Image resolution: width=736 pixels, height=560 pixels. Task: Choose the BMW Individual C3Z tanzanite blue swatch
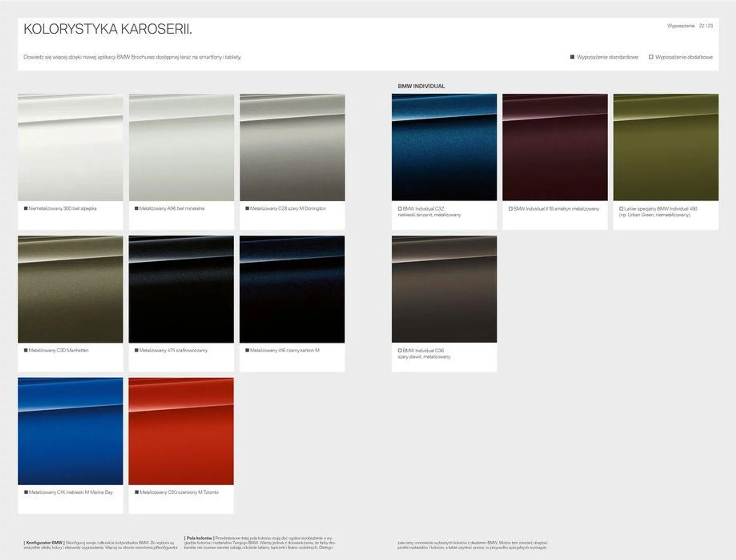point(444,147)
